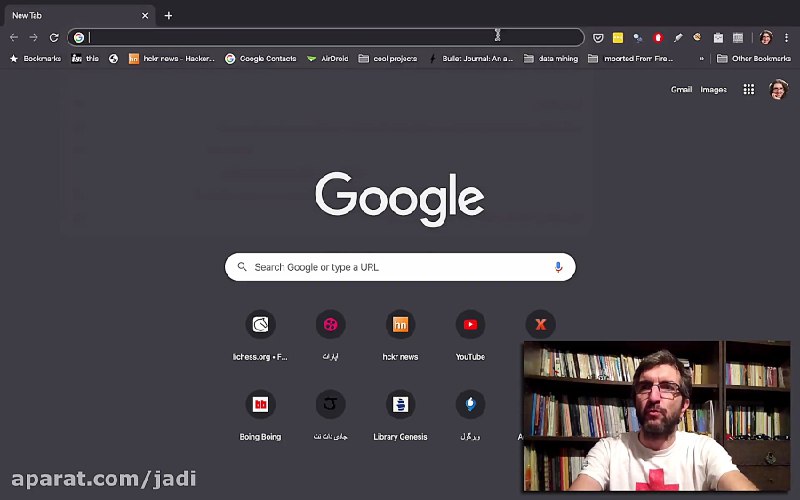Open the 'this' bookmark
Image resolution: width=800 pixels, height=500 pixels.
85,59
